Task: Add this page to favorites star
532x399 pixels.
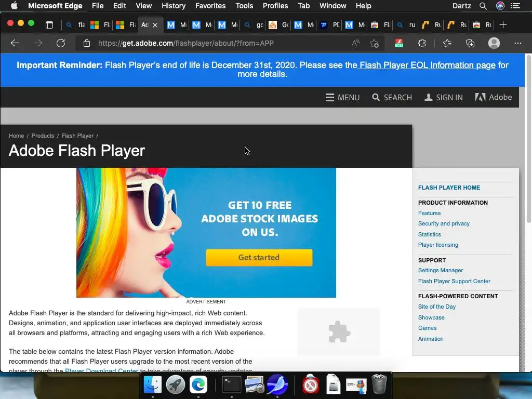Action: 374,43
